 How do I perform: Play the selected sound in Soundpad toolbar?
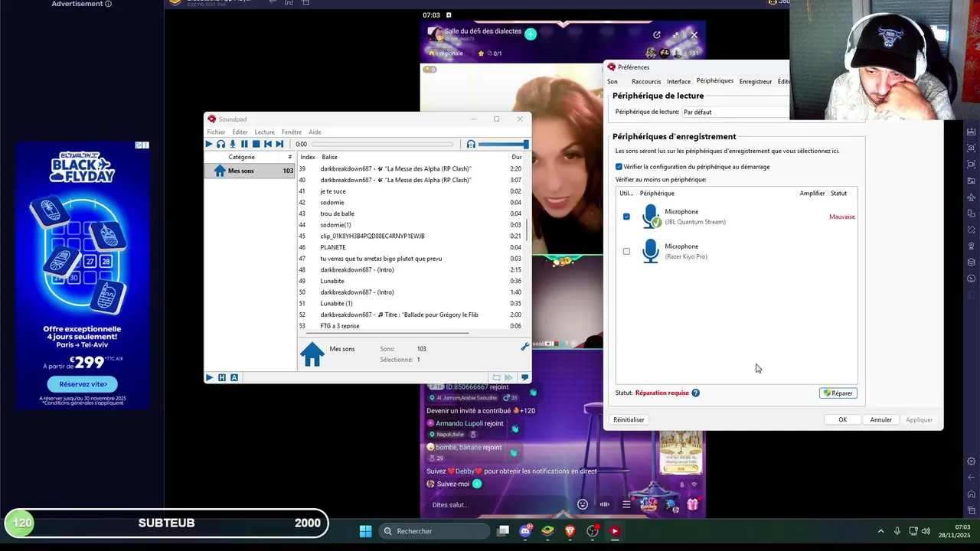pos(209,144)
